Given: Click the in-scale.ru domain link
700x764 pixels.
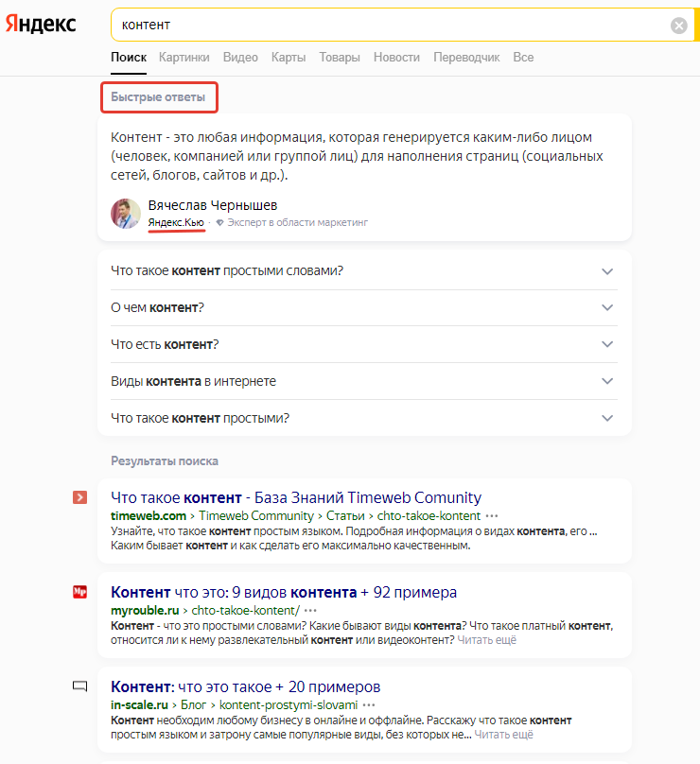Looking at the screenshot, I should (x=139, y=705).
